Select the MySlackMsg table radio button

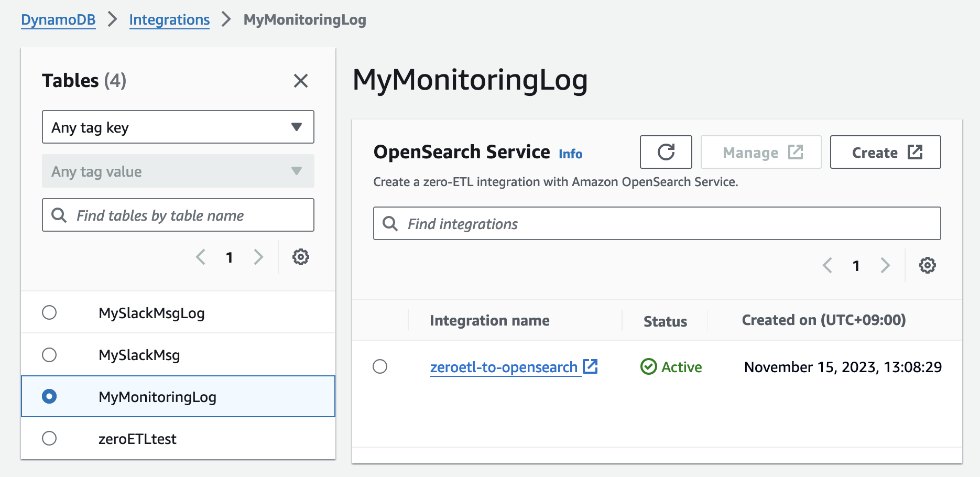click(x=49, y=355)
